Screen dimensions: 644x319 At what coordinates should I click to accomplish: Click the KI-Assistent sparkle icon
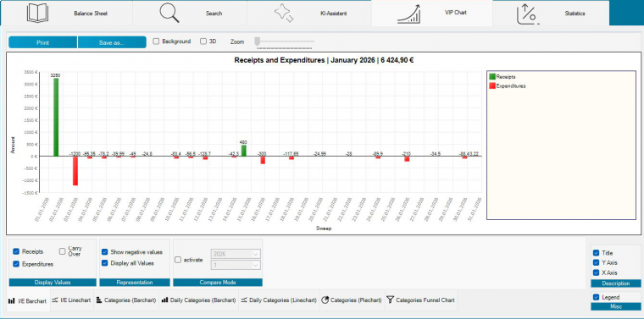click(284, 13)
